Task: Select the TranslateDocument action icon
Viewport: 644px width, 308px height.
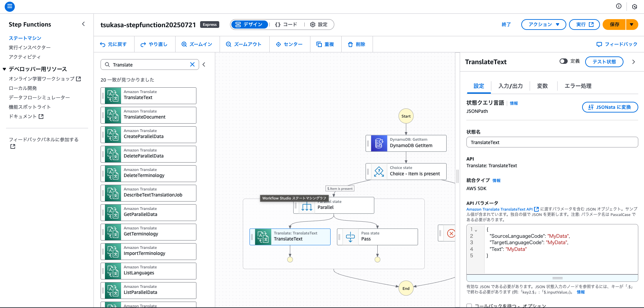Action: point(113,115)
